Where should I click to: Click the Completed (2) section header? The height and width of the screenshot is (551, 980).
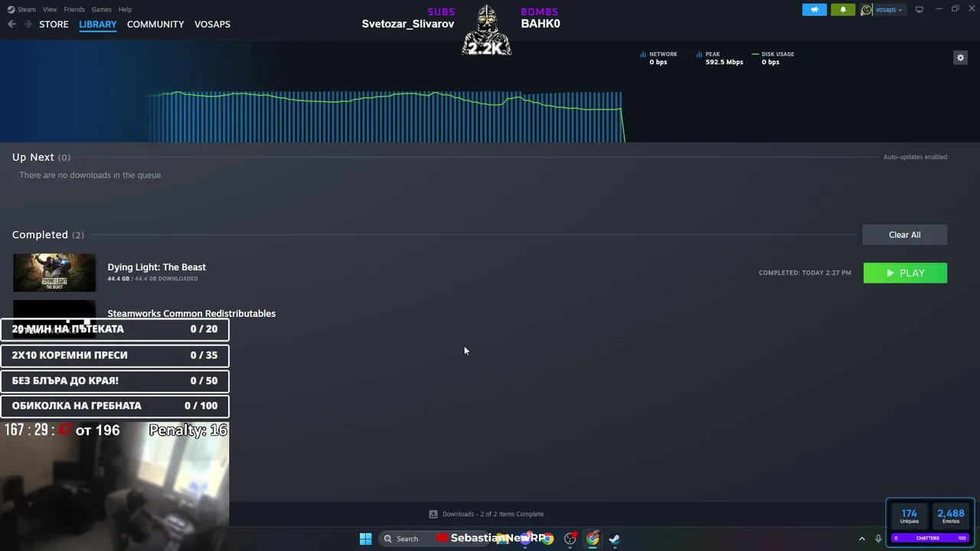[x=48, y=235]
